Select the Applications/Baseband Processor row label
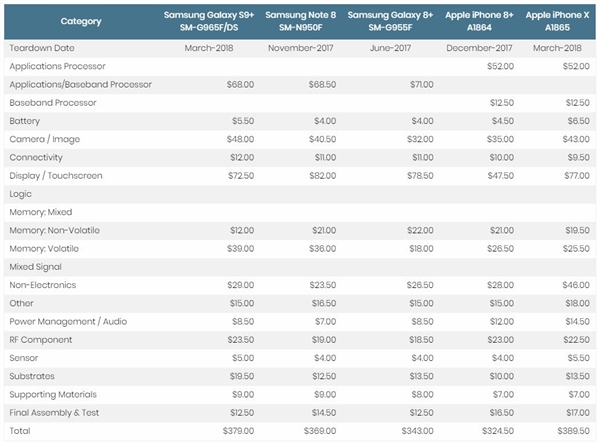The image size is (600, 445). [80, 84]
